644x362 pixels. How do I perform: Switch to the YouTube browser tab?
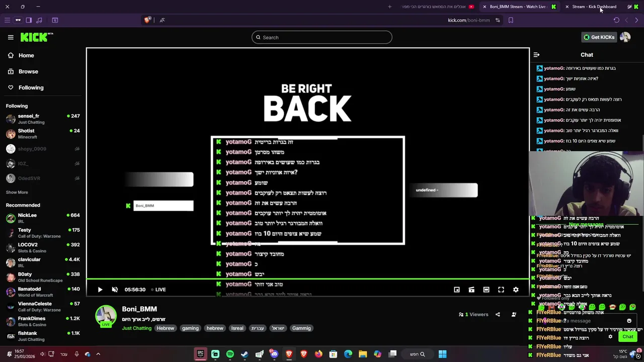point(438,7)
